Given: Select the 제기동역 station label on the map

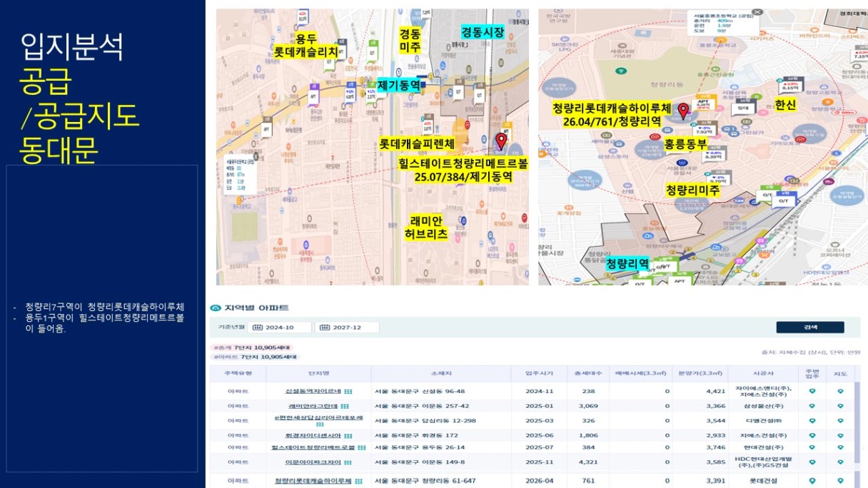Looking at the screenshot, I should click(398, 86).
